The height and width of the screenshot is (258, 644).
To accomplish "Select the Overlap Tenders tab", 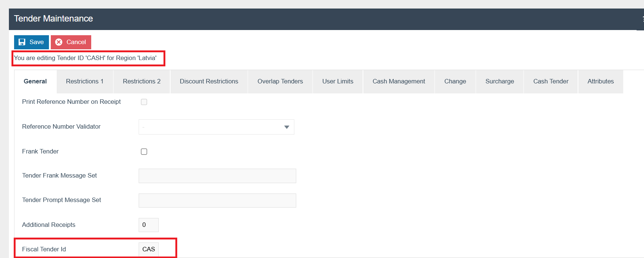I will click(x=280, y=82).
